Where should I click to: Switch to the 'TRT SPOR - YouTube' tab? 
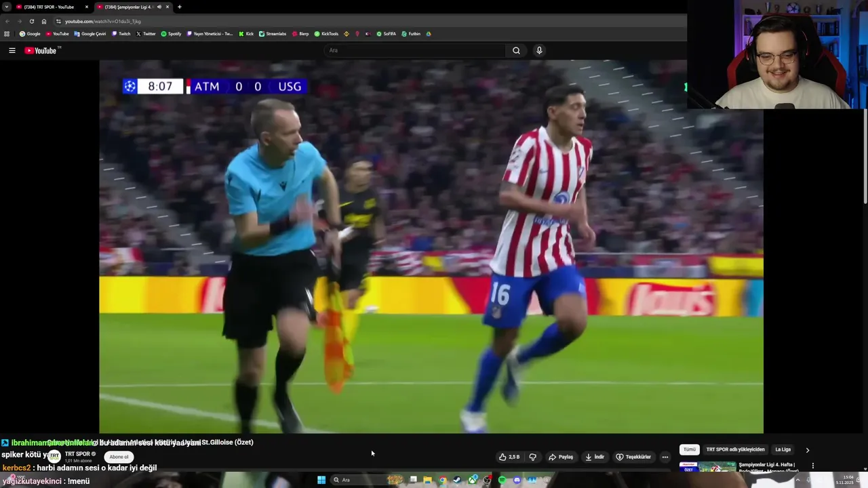52,7
